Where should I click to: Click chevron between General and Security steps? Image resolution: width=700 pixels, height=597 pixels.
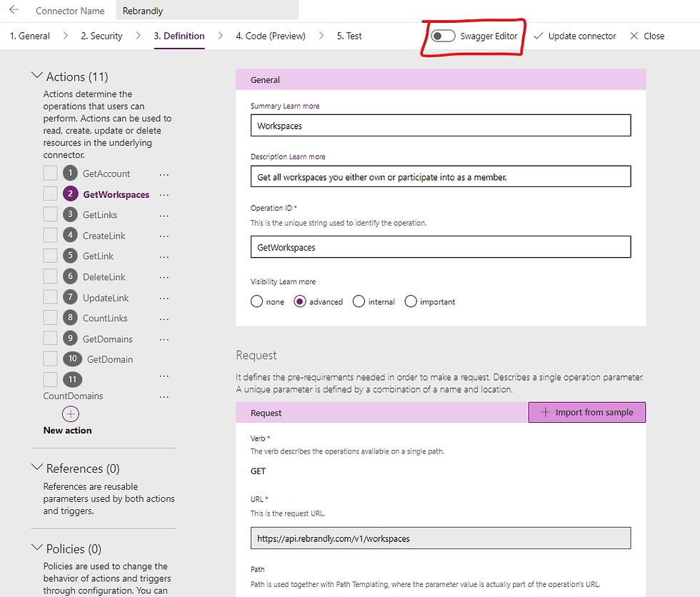(66, 36)
